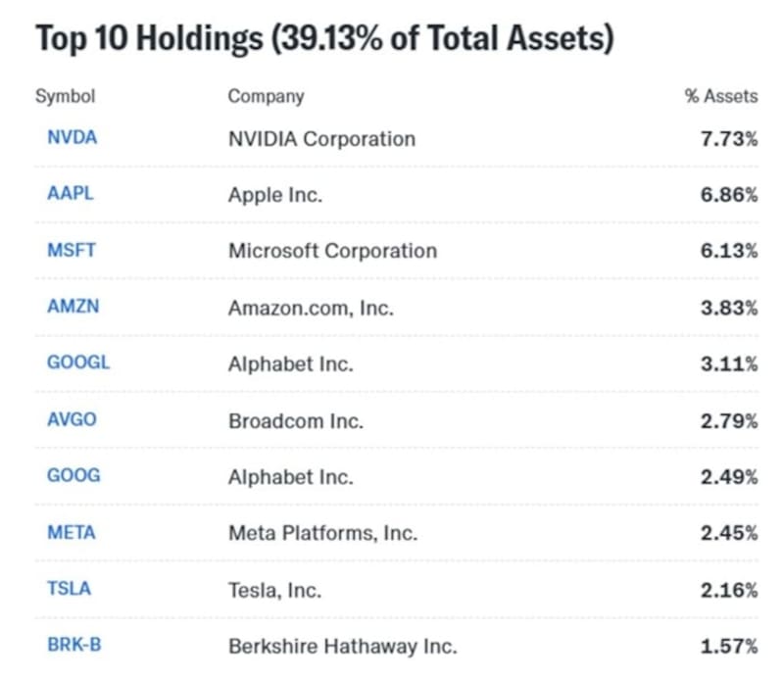Image resolution: width=784 pixels, height=678 pixels.
Task: Select the AMZN ticker link
Action: 73,307
